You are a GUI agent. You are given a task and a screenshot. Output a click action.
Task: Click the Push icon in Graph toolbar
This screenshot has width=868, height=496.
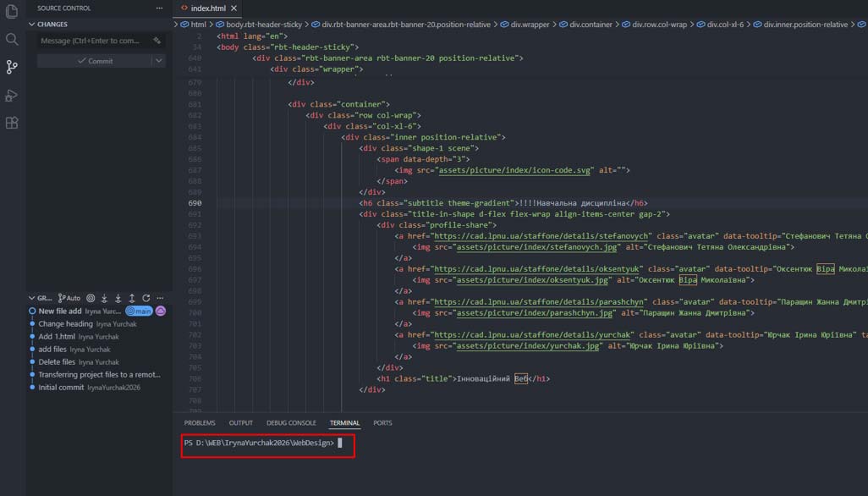tap(132, 298)
